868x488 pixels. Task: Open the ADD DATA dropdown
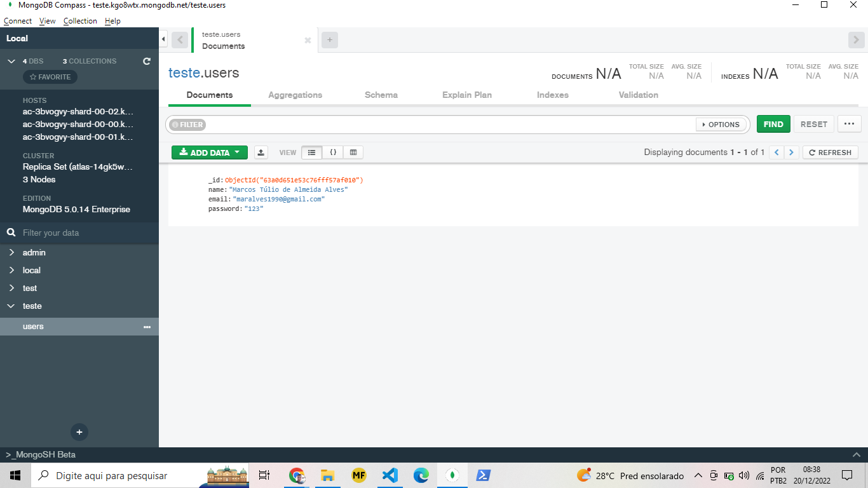point(210,152)
